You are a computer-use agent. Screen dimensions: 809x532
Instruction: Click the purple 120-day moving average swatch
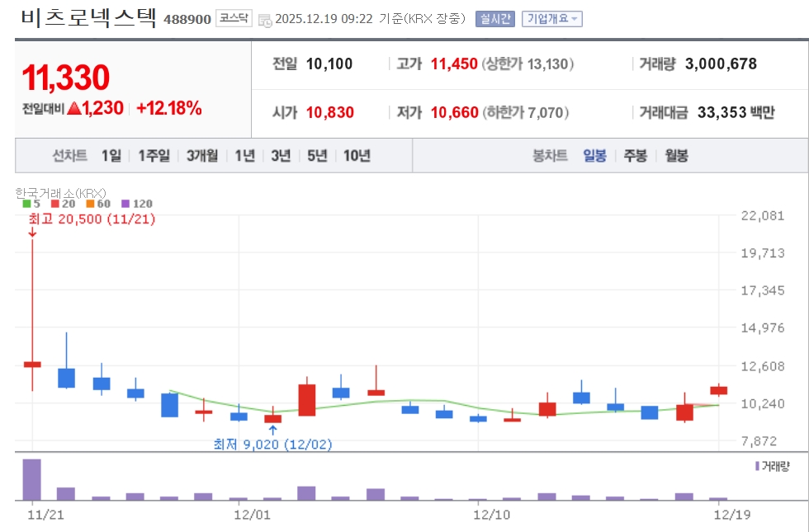point(125,204)
